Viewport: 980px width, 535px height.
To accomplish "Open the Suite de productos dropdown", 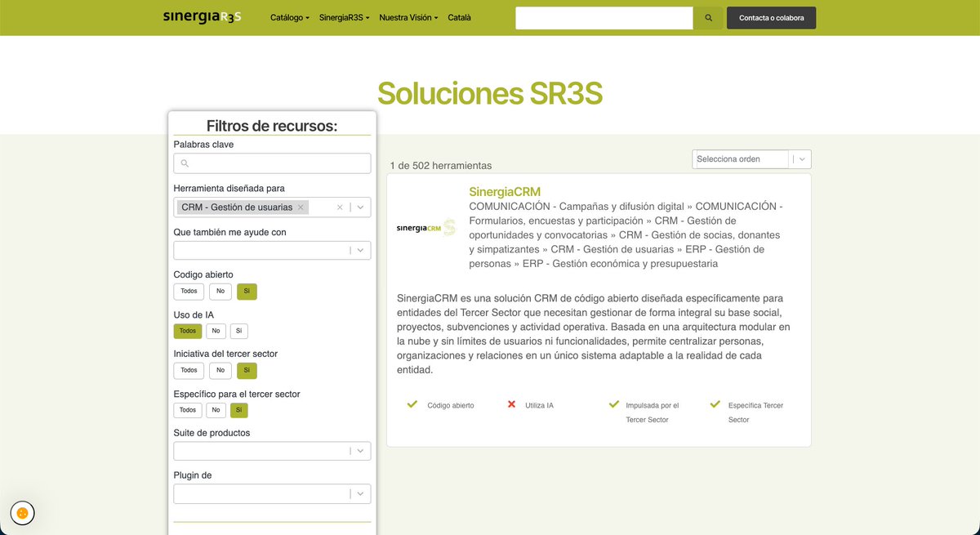I will pos(272,451).
